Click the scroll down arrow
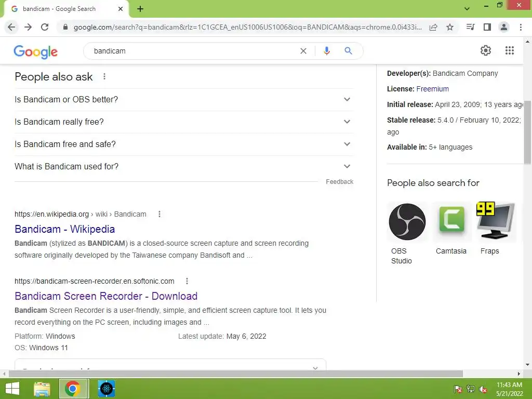Viewport: 532px width, 399px height. pos(528,365)
